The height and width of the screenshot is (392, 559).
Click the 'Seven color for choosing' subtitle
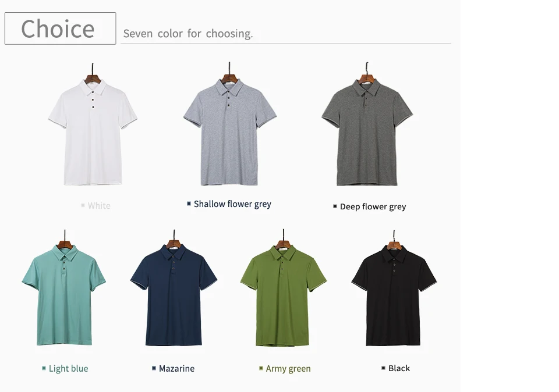[188, 34]
